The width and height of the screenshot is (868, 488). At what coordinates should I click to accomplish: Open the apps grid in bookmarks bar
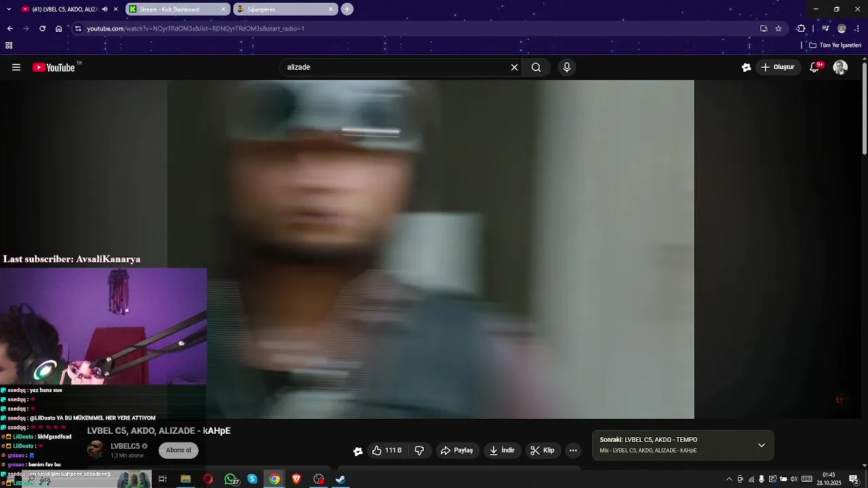click(x=9, y=45)
